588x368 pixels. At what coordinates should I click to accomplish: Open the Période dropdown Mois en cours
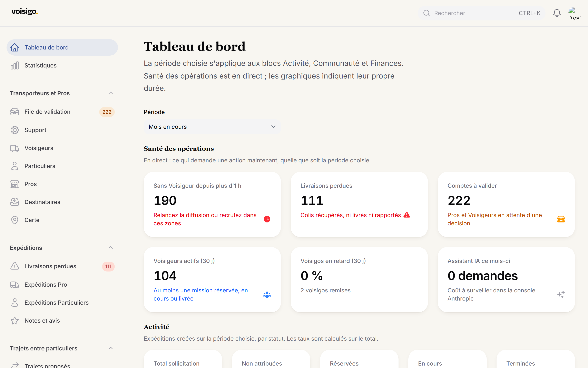(x=212, y=127)
